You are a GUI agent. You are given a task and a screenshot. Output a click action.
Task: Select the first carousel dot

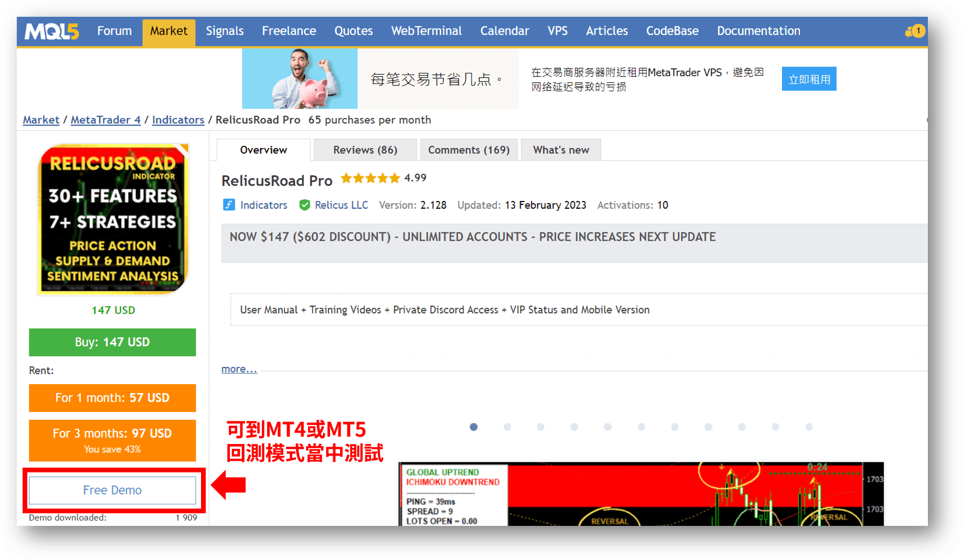pos(473,427)
